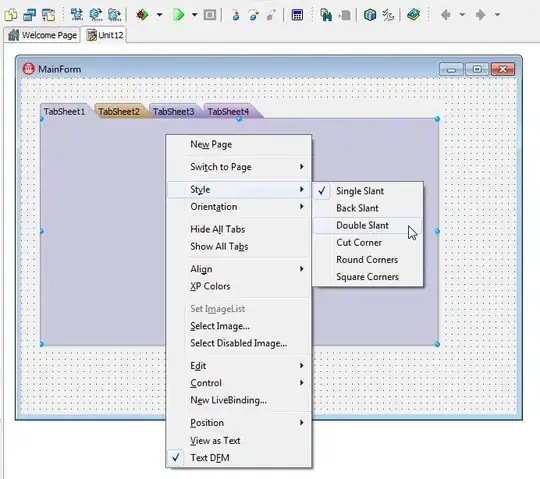Open help using the stacked books icon
The image size is (540, 479).
coord(413,15)
